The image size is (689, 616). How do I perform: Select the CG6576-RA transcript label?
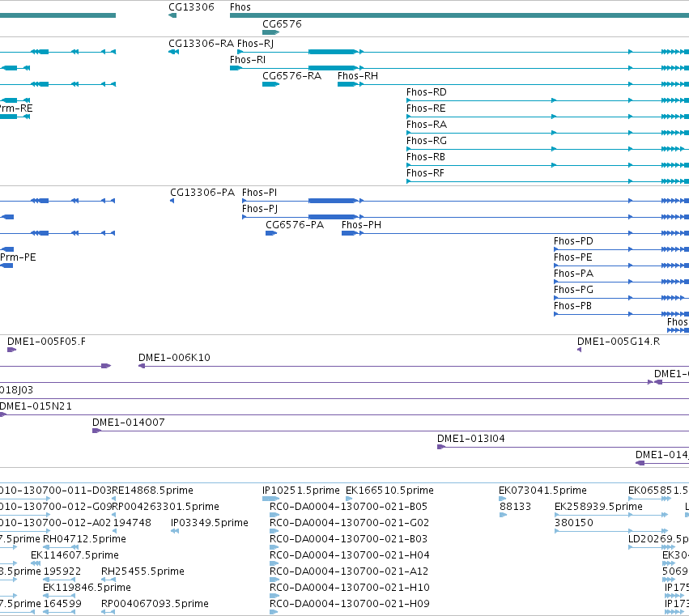[291, 76]
